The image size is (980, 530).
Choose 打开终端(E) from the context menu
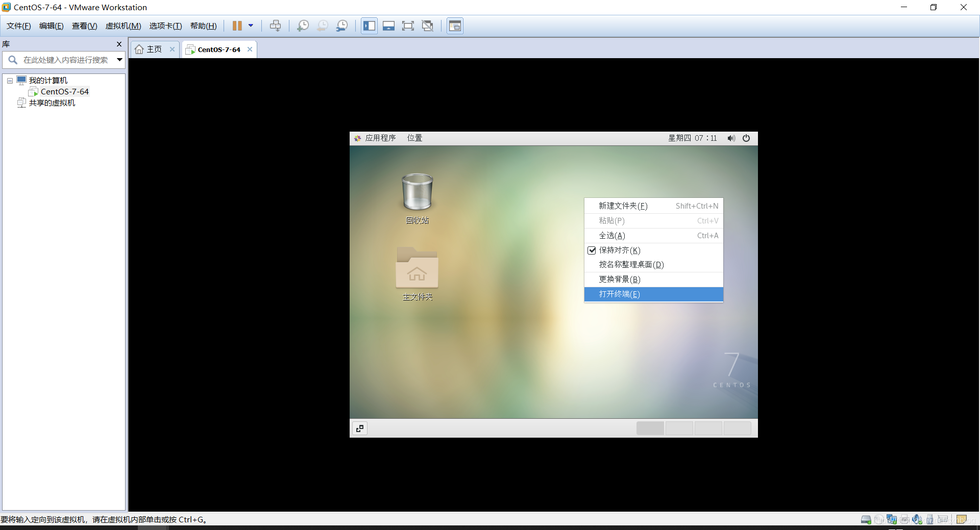click(x=654, y=294)
